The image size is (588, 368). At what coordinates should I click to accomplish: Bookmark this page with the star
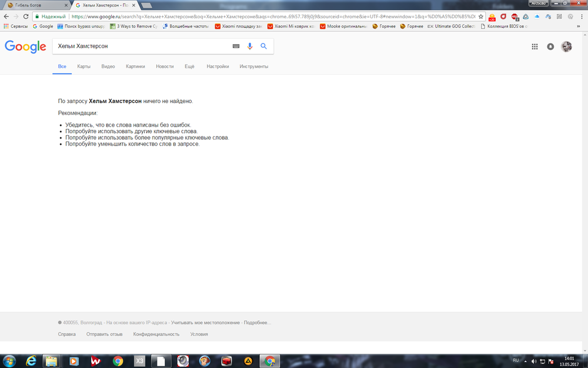tap(481, 16)
